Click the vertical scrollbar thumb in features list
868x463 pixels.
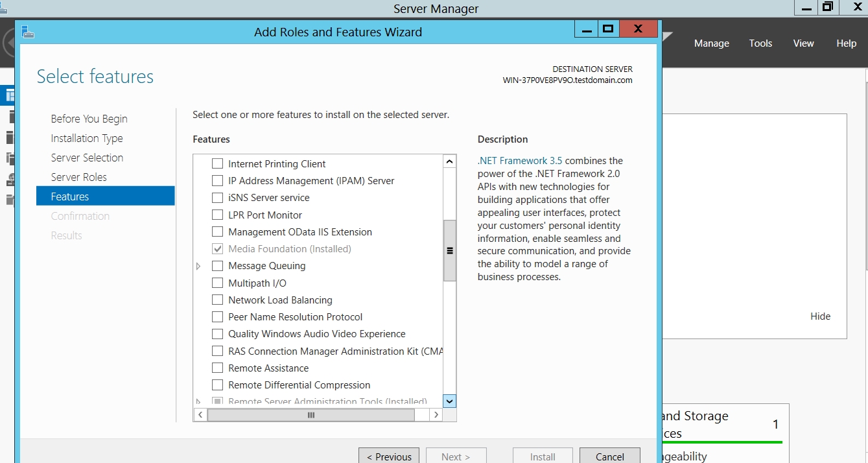[x=449, y=250]
